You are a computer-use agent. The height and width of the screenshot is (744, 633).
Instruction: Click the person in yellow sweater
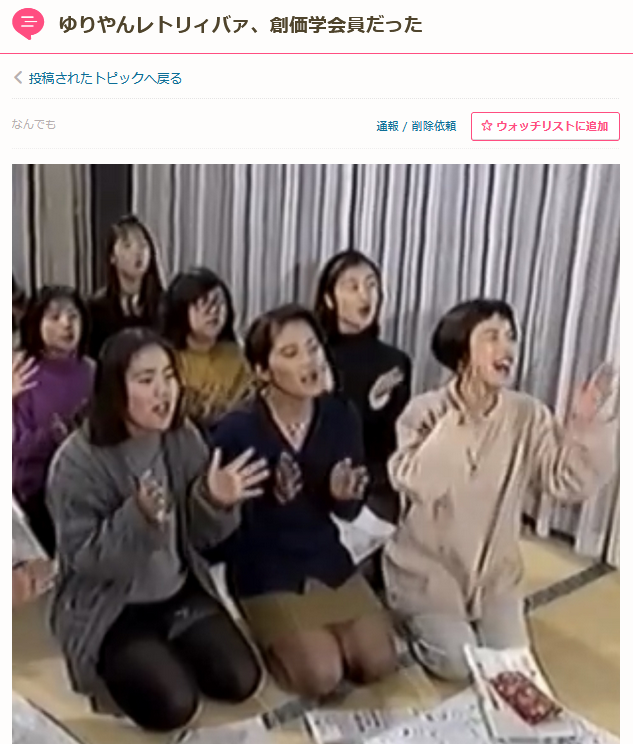209,351
